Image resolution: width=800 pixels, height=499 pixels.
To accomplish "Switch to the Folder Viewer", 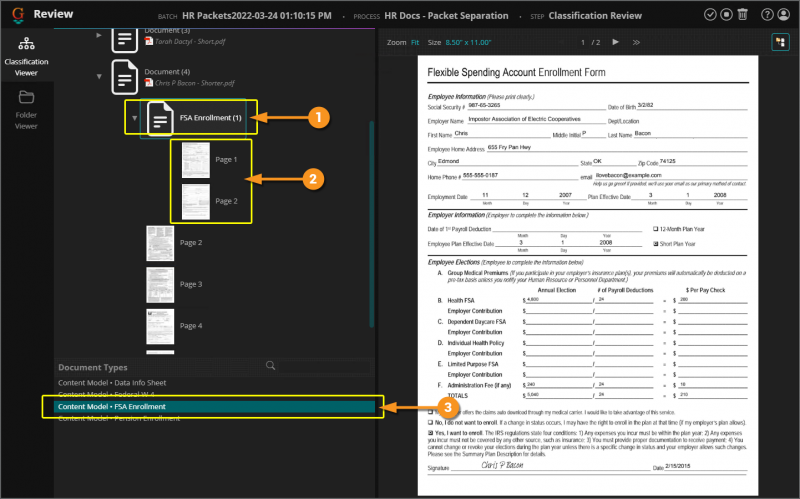I will coord(26,108).
